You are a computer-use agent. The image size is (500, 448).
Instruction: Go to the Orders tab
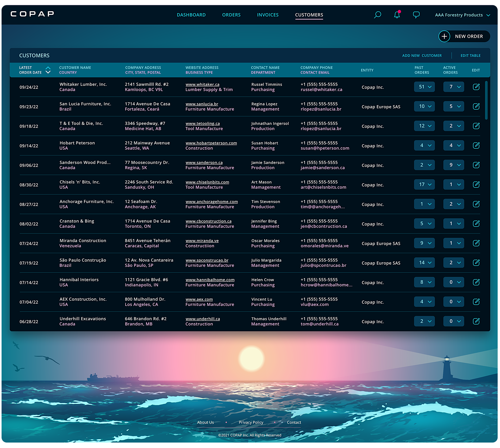click(231, 15)
